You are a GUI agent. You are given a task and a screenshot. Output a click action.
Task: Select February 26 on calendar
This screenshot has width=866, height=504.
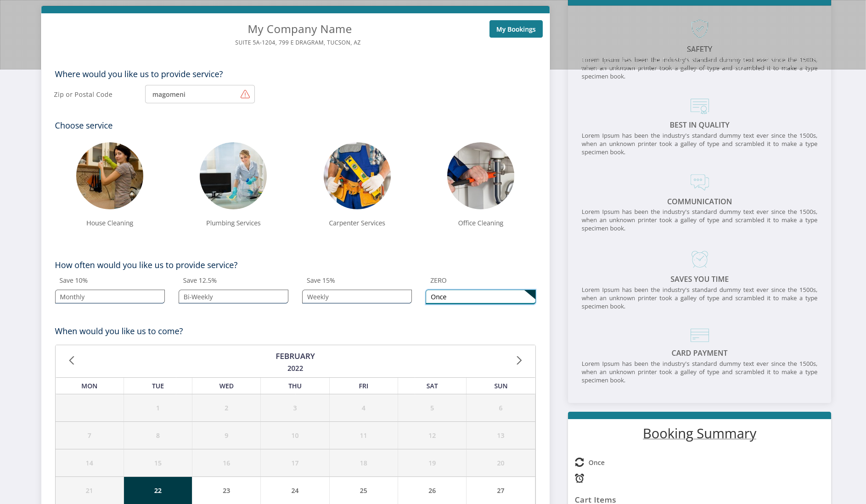click(x=432, y=490)
